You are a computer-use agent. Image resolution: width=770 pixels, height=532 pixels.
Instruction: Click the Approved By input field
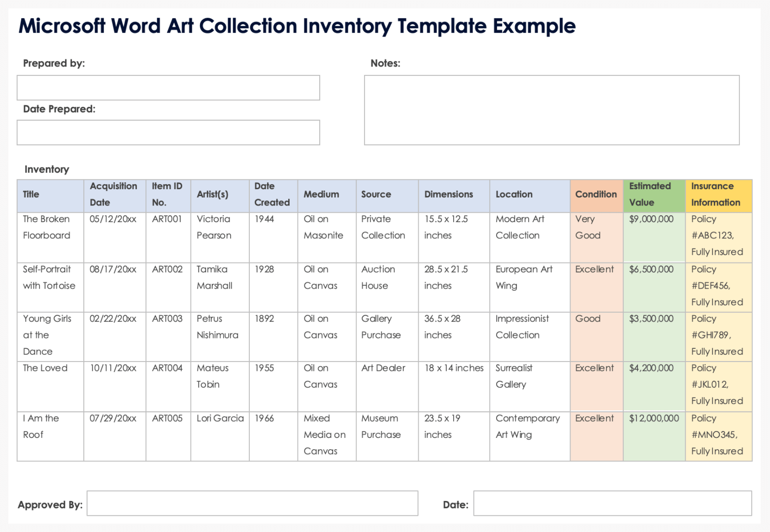tap(252, 503)
